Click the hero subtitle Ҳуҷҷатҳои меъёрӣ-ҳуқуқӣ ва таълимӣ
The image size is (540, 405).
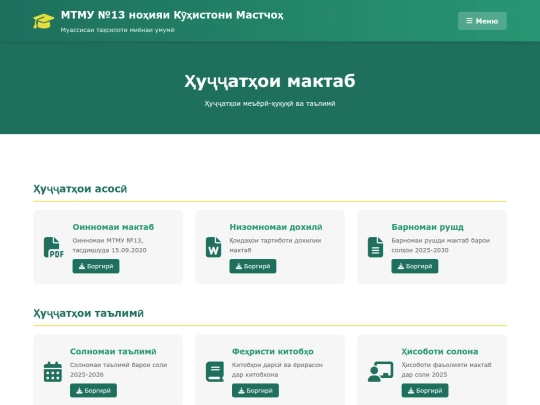(270, 104)
